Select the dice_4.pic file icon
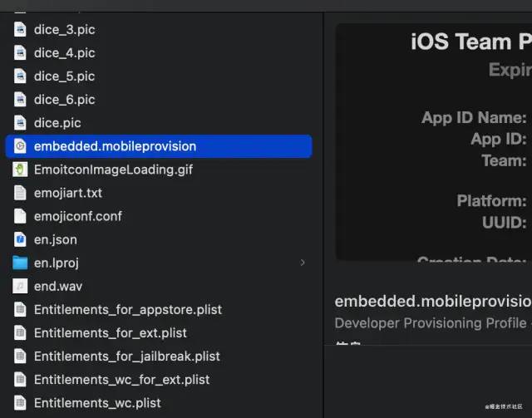Screen dimensions: 532x418 pos(20,53)
